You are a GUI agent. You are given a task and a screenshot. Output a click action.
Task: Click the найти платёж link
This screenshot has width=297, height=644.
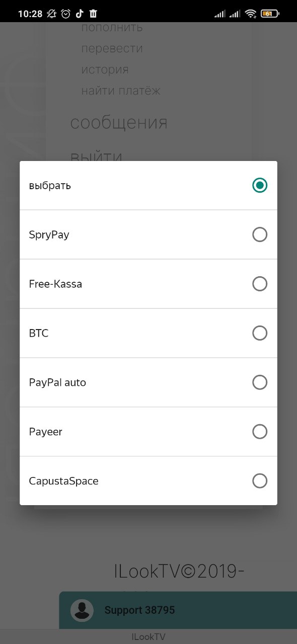pos(121,91)
